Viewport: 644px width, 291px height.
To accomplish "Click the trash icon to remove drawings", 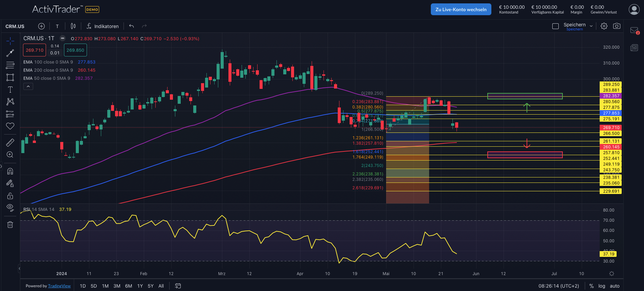I will (x=10, y=224).
